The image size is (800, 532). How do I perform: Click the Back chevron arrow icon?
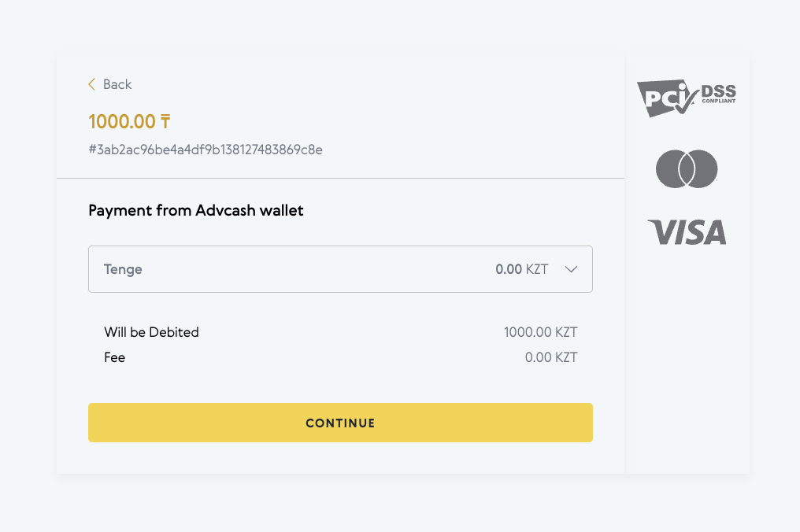click(x=92, y=84)
